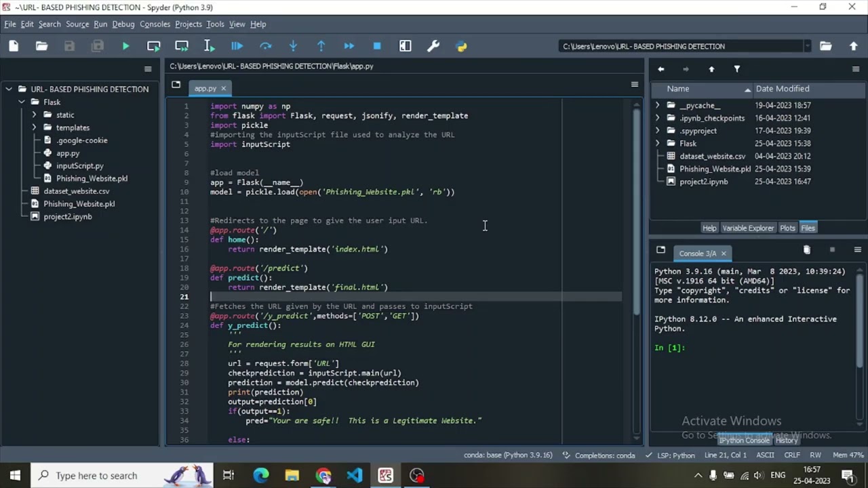Expand .ipynb_checkpoints folder in Files pane

[x=657, y=118]
